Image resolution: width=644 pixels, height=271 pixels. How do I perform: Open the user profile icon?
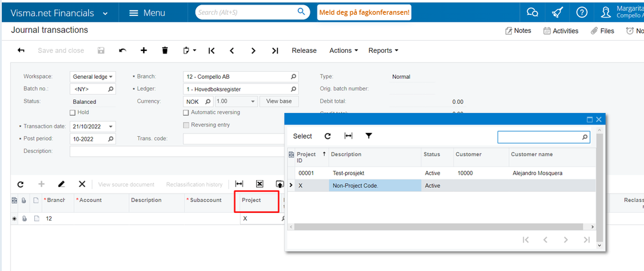pyautogui.click(x=606, y=13)
